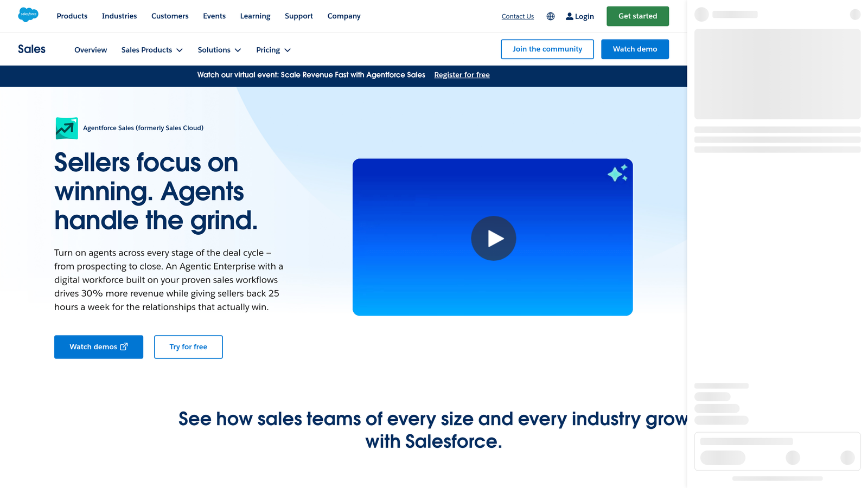Image resolution: width=868 pixels, height=488 pixels.
Task: Open the Support menu
Action: (x=299, y=16)
